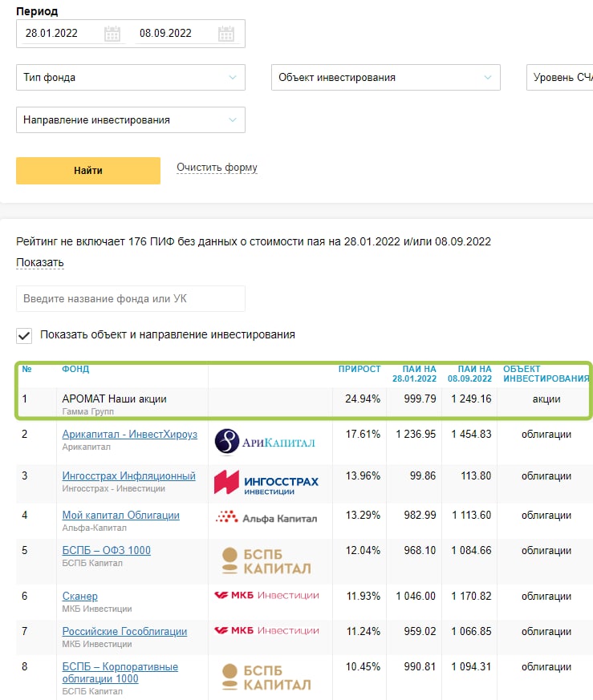This screenshot has width=593, height=700.
Task: Click the 'Очистить форму' link
Action: pyautogui.click(x=217, y=168)
